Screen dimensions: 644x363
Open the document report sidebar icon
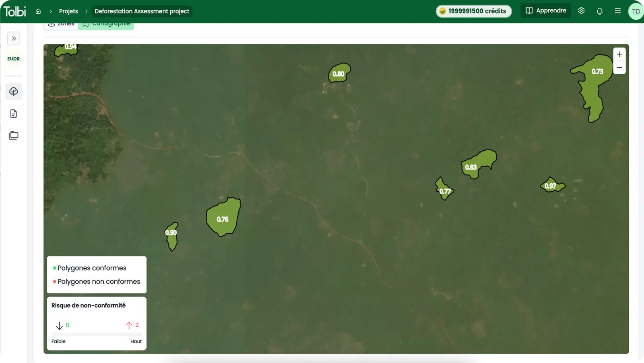pos(14,114)
